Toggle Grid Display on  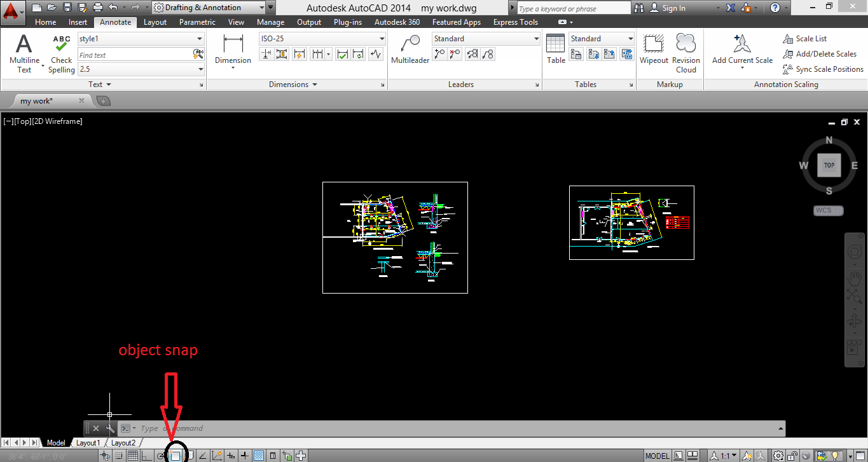point(134,455)
